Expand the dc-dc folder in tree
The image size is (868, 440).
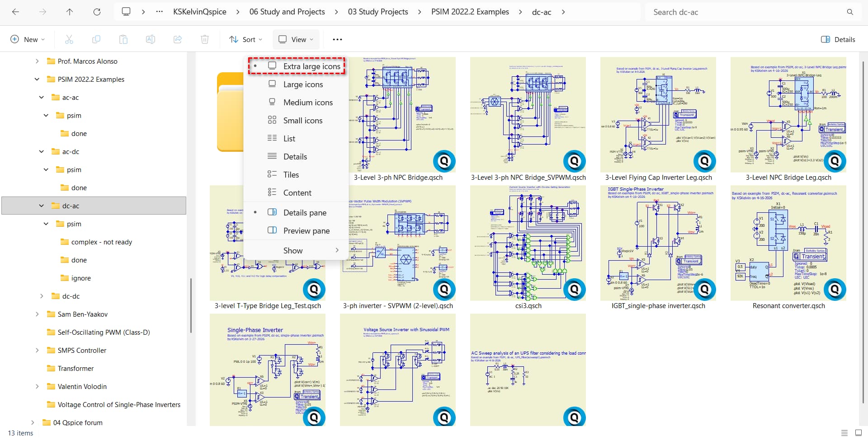[42, 296]
